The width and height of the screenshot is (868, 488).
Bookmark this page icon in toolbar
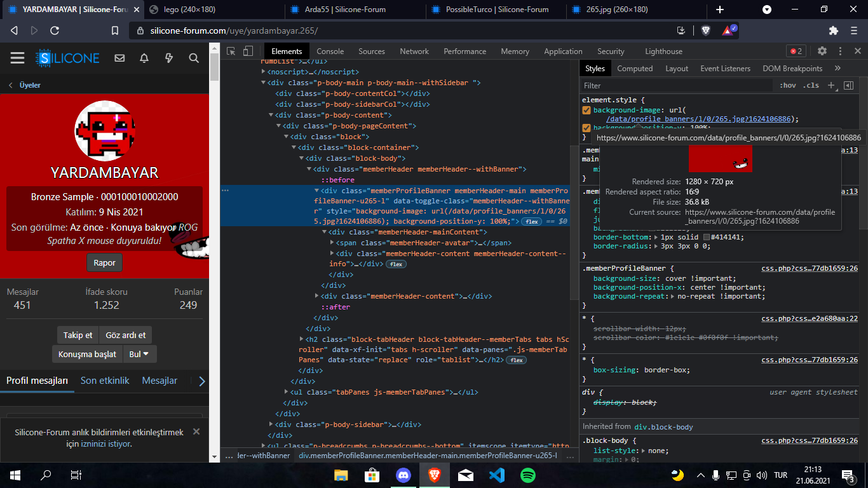(x=115, y=30)
